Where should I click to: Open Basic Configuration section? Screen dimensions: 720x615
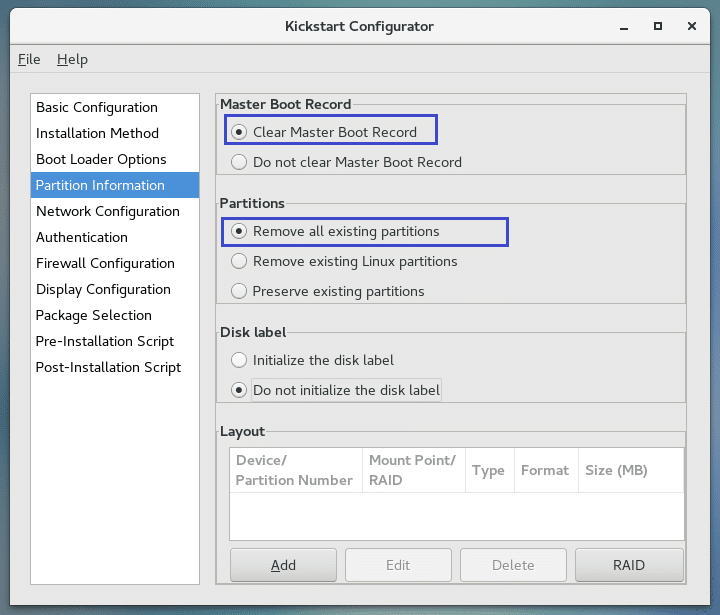pyautogui.click(x=97, y=107)
